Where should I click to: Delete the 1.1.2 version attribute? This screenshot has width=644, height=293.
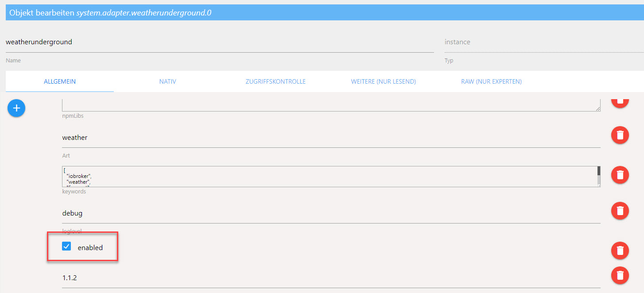(620, 275)
